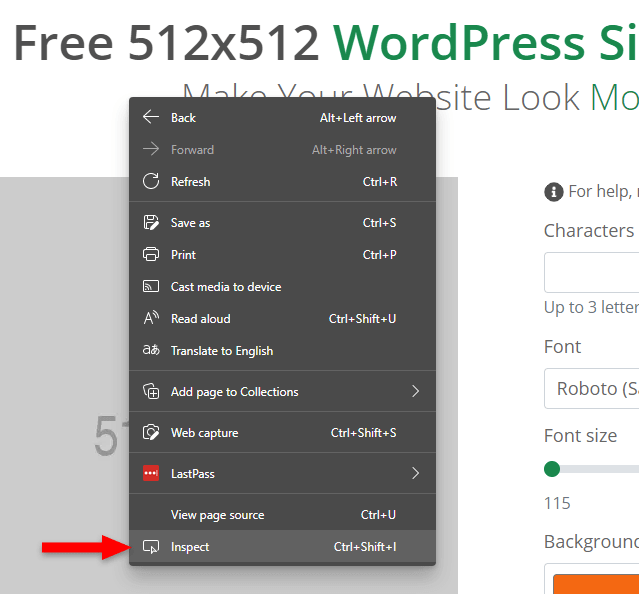The width and height of the screenshot is (639, 594).
Task: Select Inspect from the context menu
Action: pyautogui.click(x=282, y=546)
